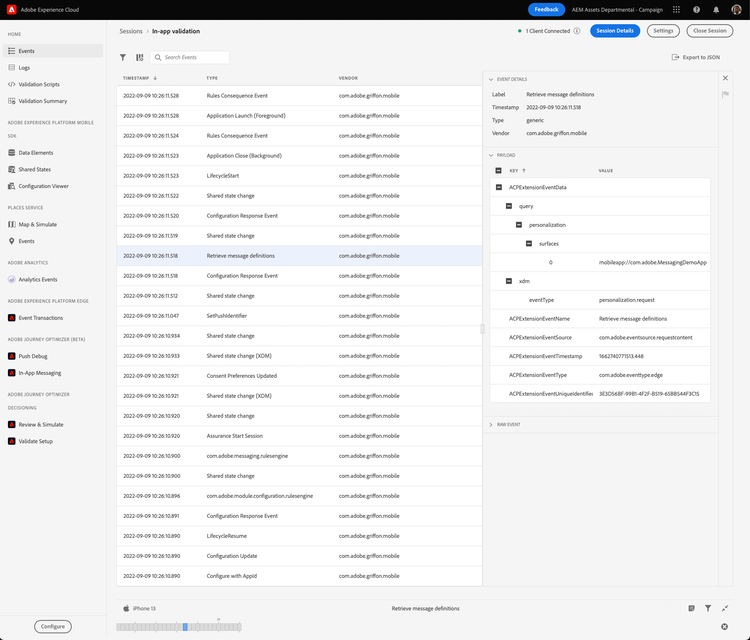Select Application Launch (Foreground) event row

pyautogui.click(x=299, y=116)
